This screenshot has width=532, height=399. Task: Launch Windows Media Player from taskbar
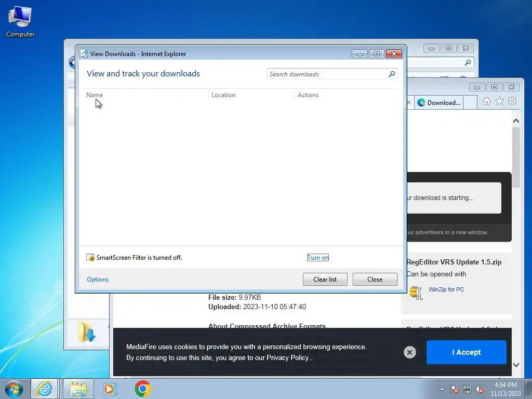click(x=110, y=389)
